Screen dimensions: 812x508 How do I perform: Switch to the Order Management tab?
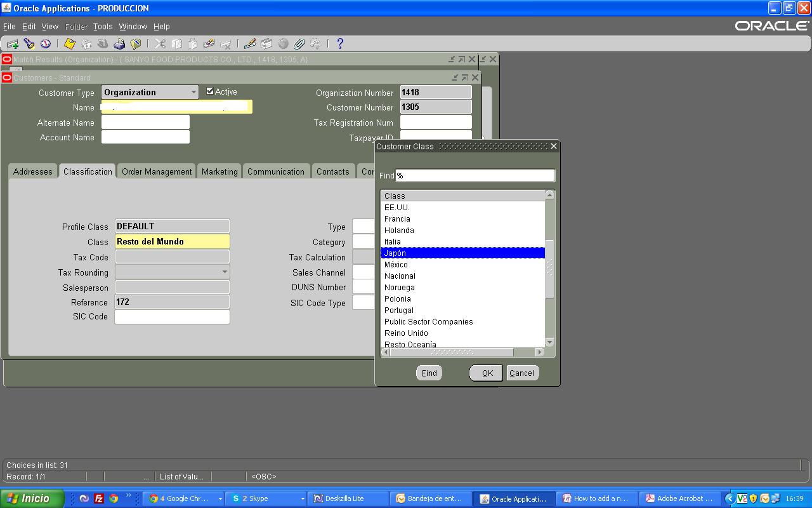(157, 171)
